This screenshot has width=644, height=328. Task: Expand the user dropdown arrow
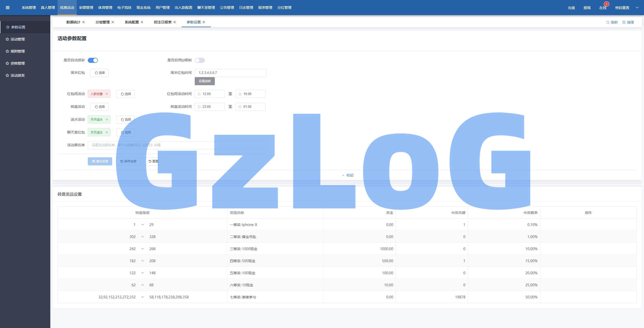637,8
